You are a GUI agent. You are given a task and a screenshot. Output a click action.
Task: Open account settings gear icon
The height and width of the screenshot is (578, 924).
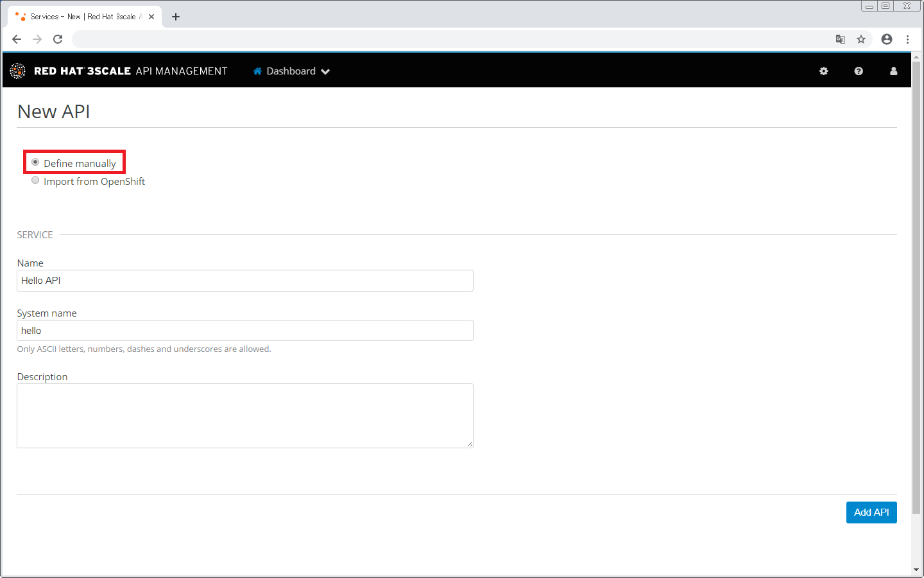tap(824, 71)
